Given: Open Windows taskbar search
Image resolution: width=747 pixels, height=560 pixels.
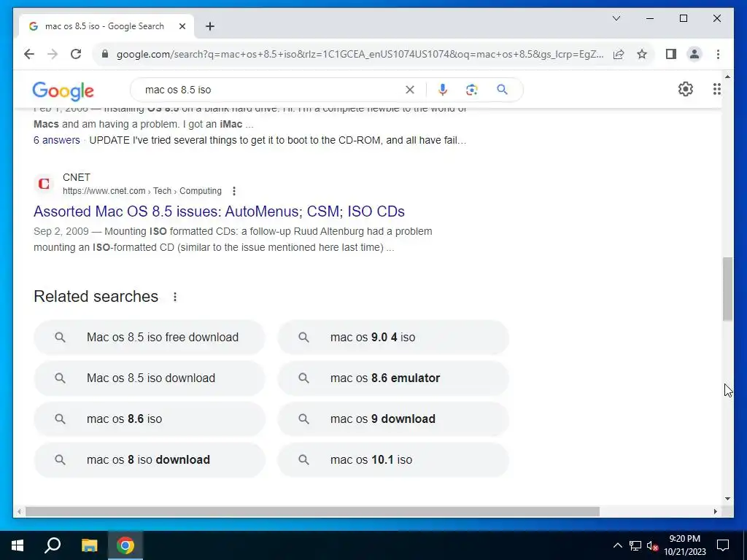Looking at the screenshot, I should [53, 545].
